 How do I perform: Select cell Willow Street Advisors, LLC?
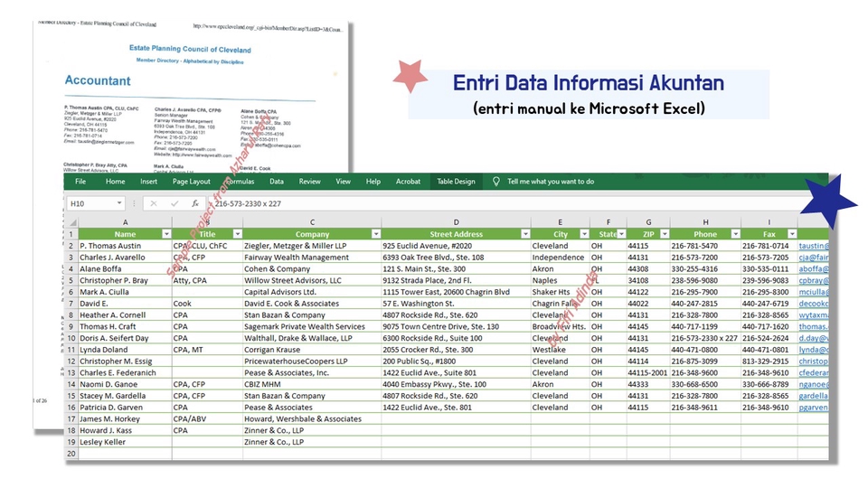tap(312, 280)
